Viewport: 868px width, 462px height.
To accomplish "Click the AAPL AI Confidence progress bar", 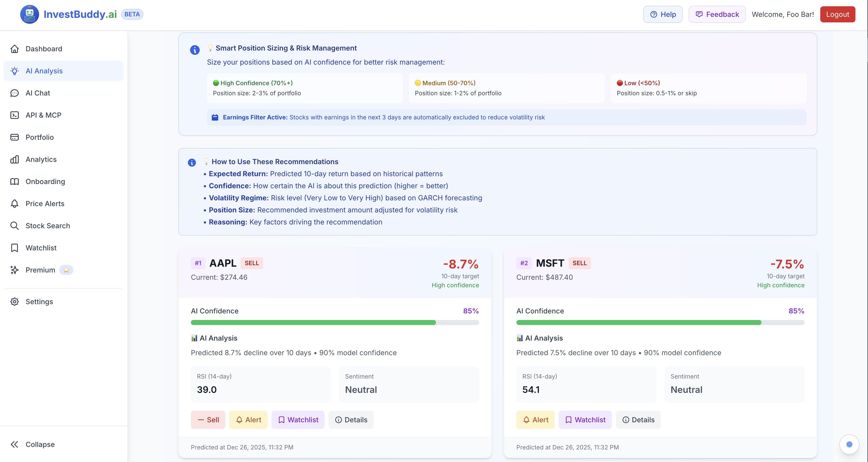I will click(x=335, y=322).
